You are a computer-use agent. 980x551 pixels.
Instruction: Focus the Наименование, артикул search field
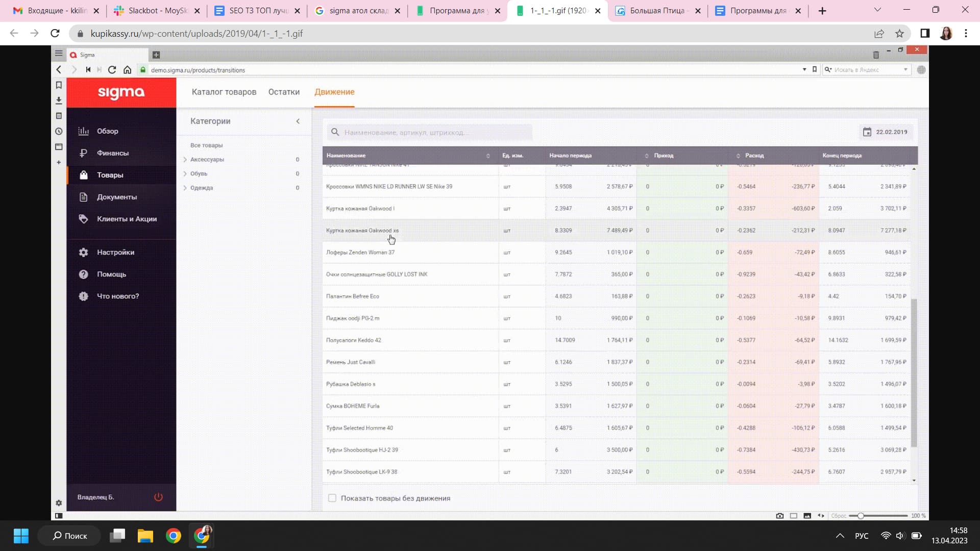pos(430,132)
